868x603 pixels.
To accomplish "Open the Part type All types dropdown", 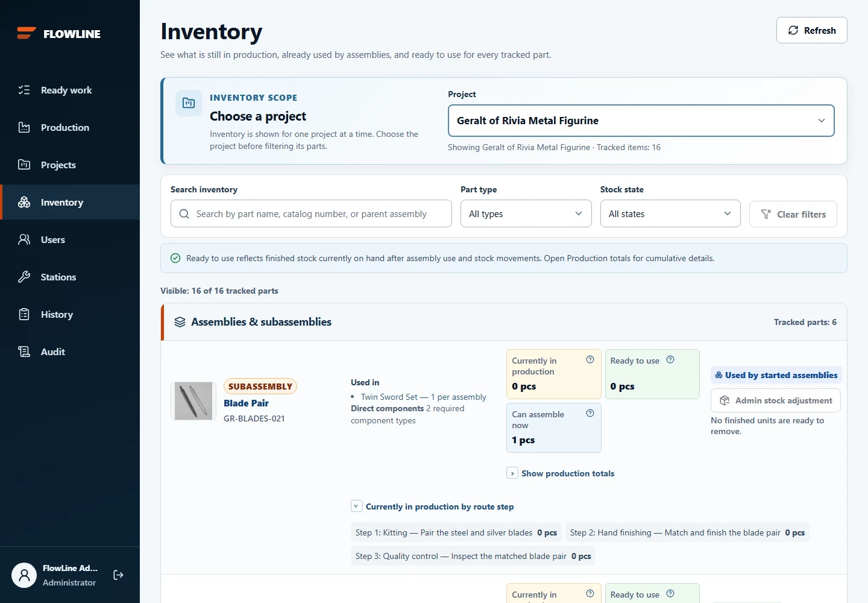I will (x=526, y=213).
